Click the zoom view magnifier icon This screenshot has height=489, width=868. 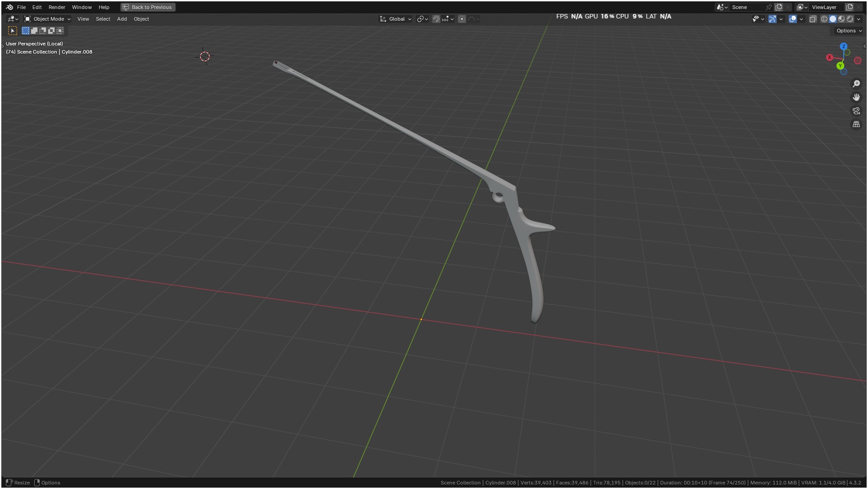coord(856,84)
